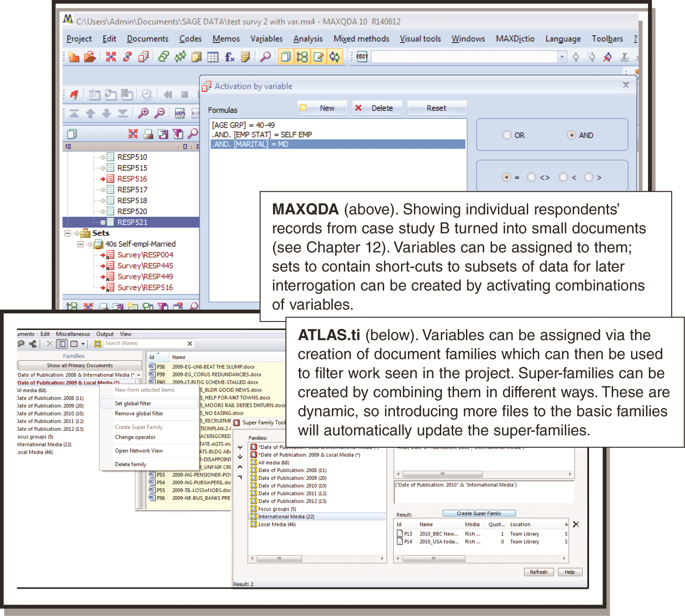Click the speech bubble comment icon in ATLAS.ti toolbar
The image size is (685, 616).
coord(21,344)
